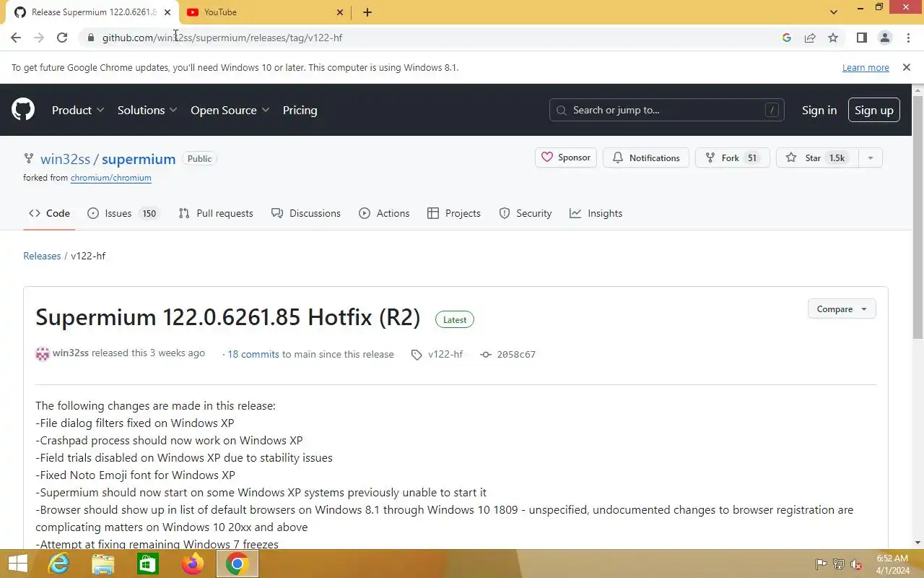Open the Pull requests tab

click(x=215, y=213)
